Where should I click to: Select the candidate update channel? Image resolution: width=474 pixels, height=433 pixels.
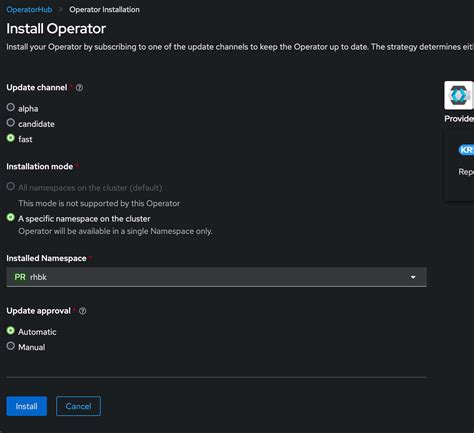point(11,123)
